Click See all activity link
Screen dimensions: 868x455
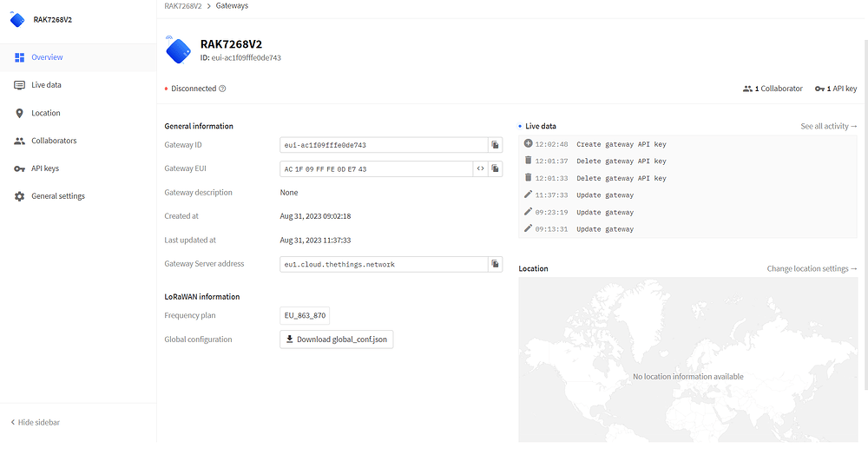tap(829, 126)
